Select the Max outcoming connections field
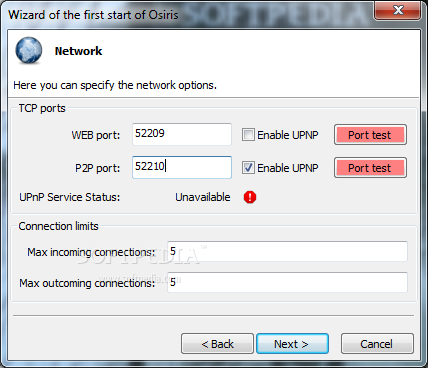Viewport: 428px width, 368px height. pyautogui.click(x=287, y=282)
